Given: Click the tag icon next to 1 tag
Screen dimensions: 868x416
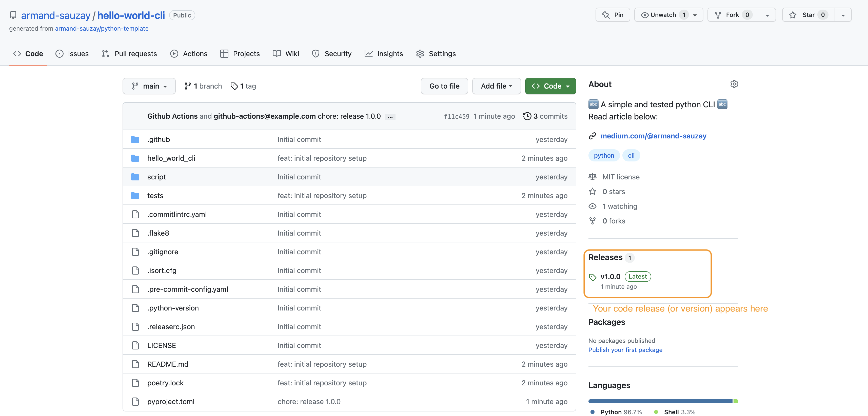Looking at the screenshot, I should [x=234, y=86].
